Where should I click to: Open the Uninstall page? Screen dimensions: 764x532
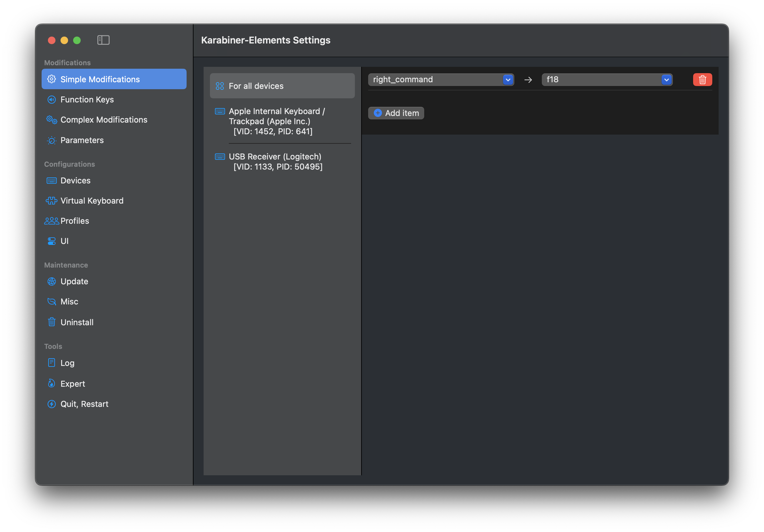[114, 322]
